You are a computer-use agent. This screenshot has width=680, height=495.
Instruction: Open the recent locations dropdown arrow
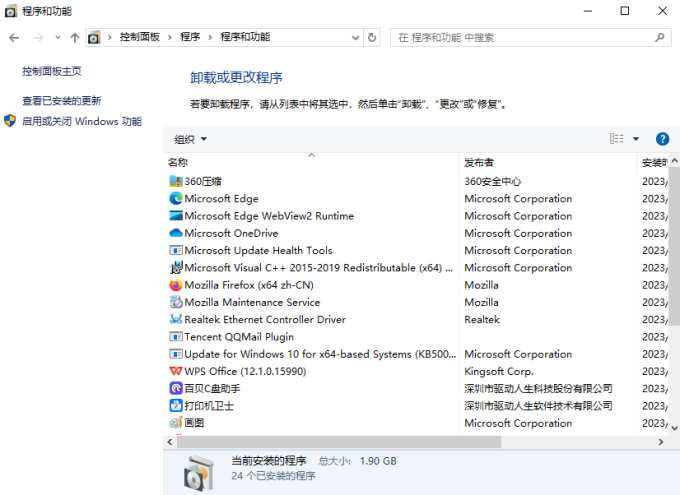click(58, 38)
